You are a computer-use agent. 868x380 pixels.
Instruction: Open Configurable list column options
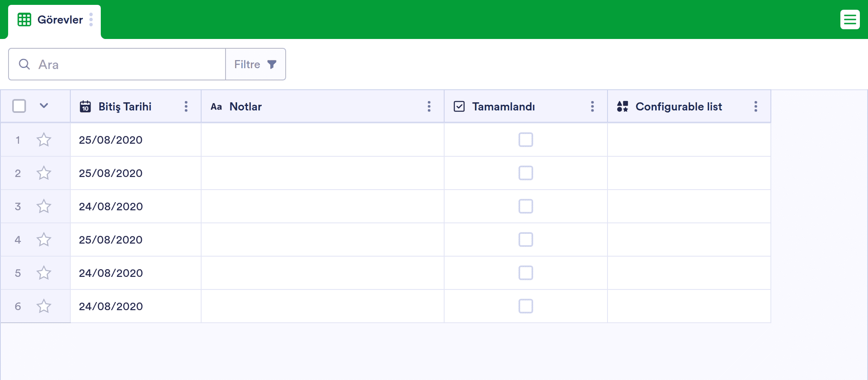pos(755,106)
